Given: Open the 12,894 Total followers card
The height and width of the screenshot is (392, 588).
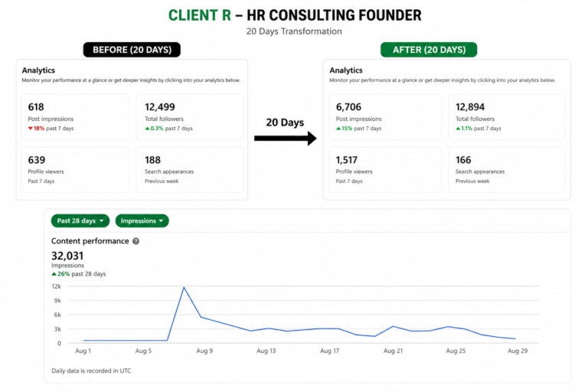Looking at the screenshot, I should coord(506,117).
